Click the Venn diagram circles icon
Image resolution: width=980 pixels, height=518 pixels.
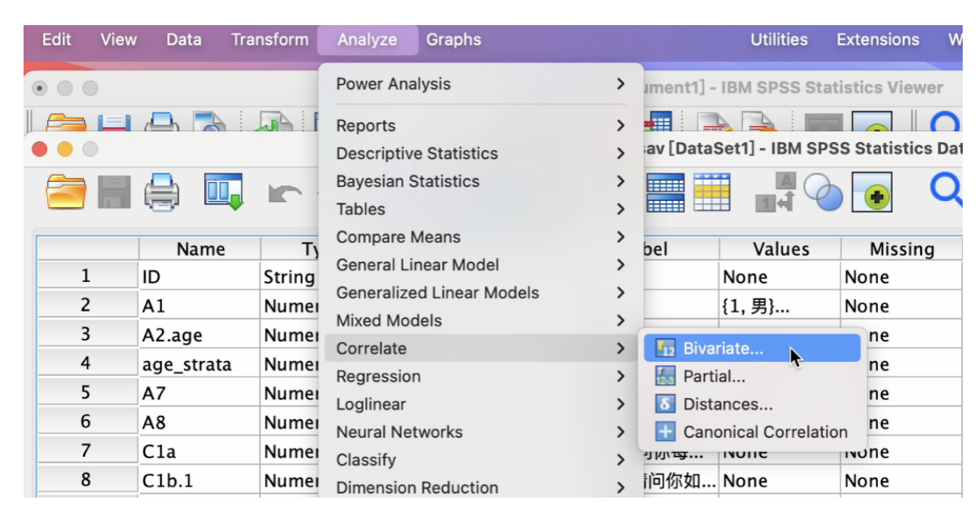click(822, 192)
